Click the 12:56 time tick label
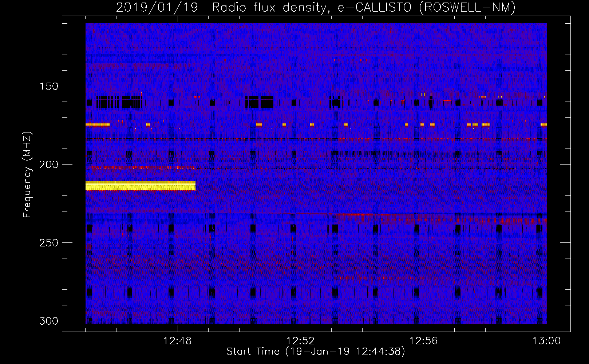 click(x=423, y=341)
